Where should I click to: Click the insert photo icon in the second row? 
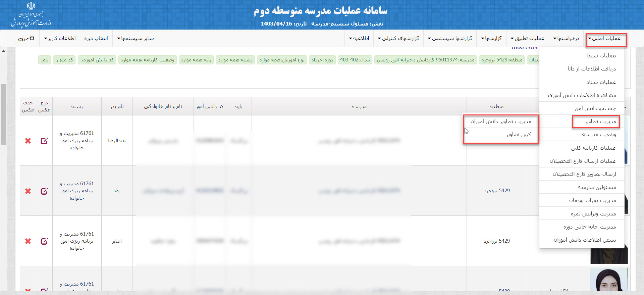(x=44, y=191)
